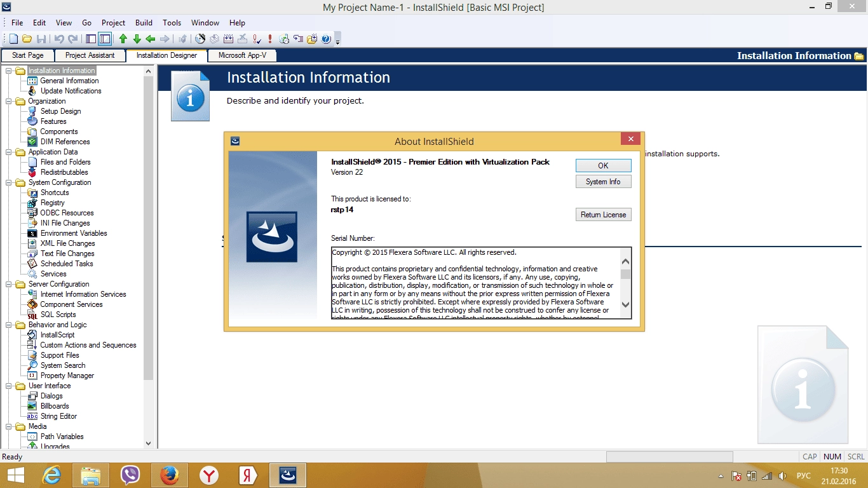Open Environment Variables view
Viewport: 868px width, 488px height.
click(x=74, y=233)
